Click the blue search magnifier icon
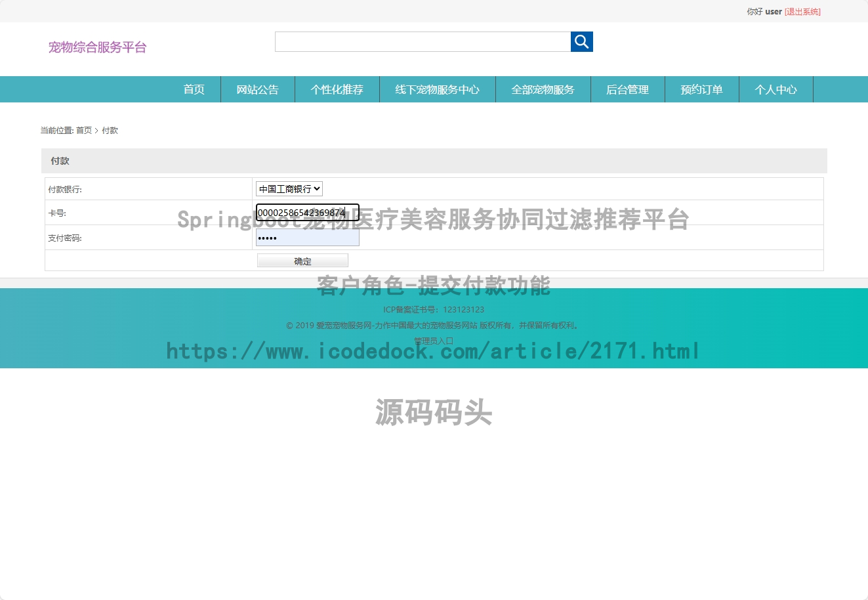868x600 pixels. (x=581, y=41)
